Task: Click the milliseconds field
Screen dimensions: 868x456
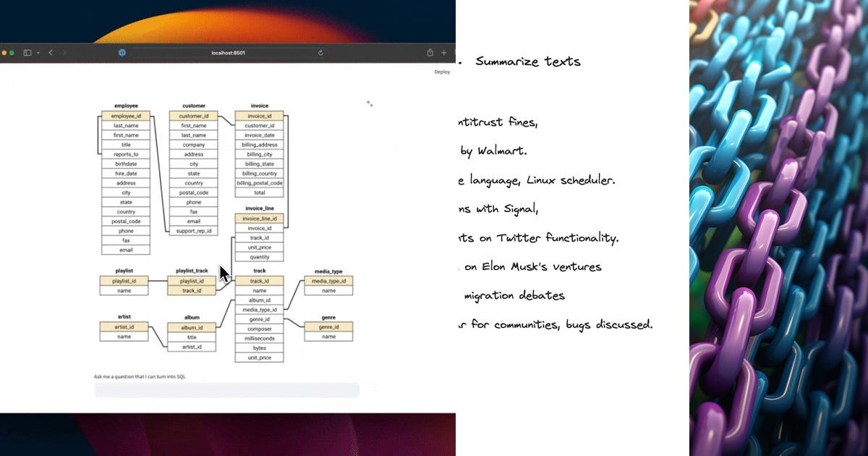Action: point(259,338)
